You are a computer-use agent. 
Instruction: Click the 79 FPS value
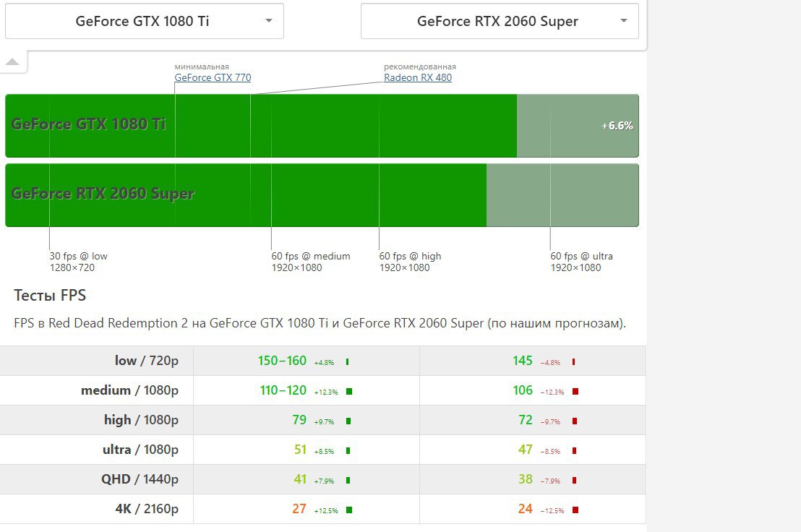click(299, 420)
